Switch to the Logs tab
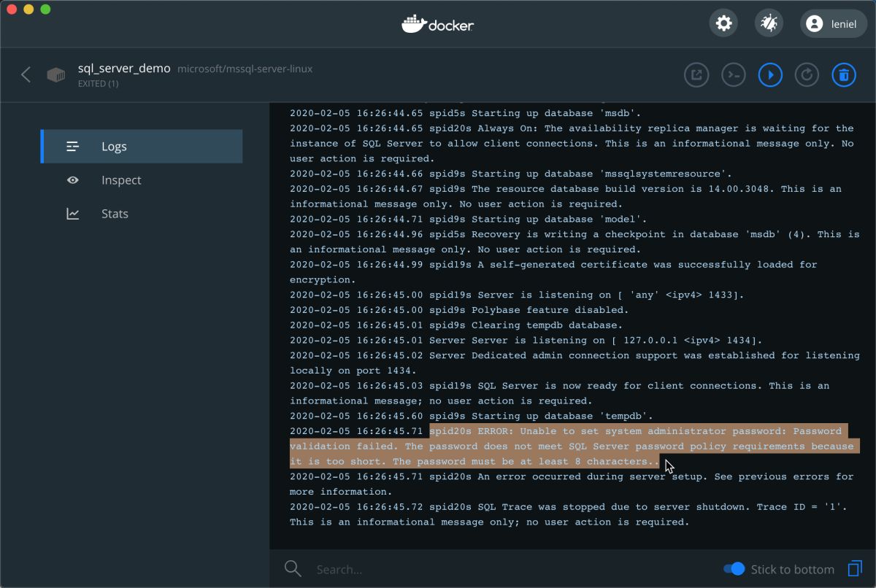 pyautogui.click(x=142, y=146)
